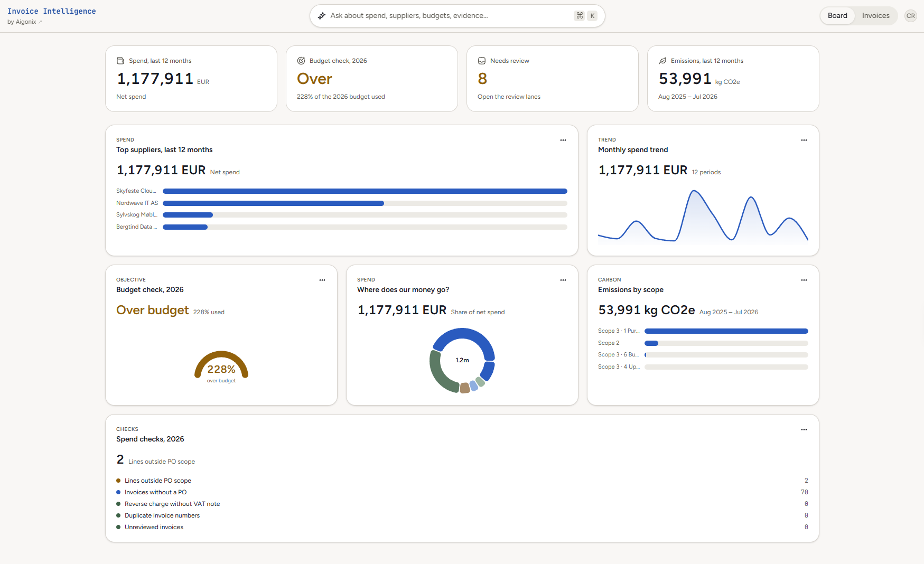Select the Scope 2 emissions row
This screenshot has height=564, width=924.
(703, 343)
